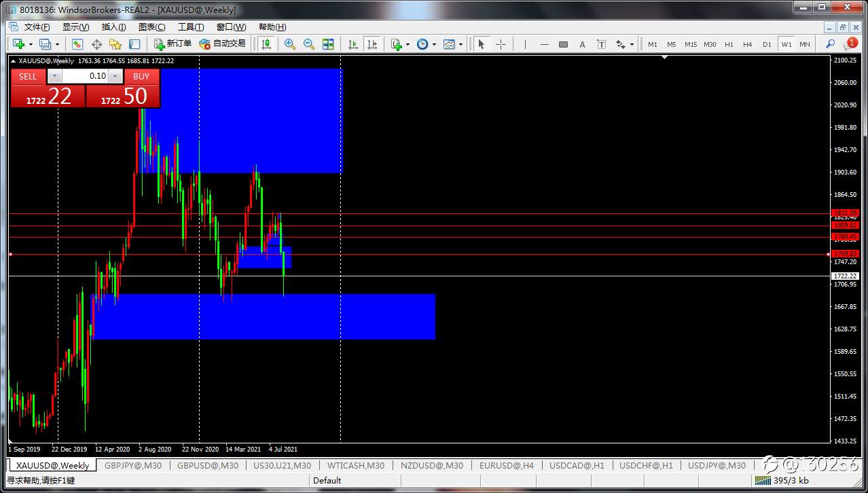Show the Market Watch window
868x493 pixels.
[77, 44]
